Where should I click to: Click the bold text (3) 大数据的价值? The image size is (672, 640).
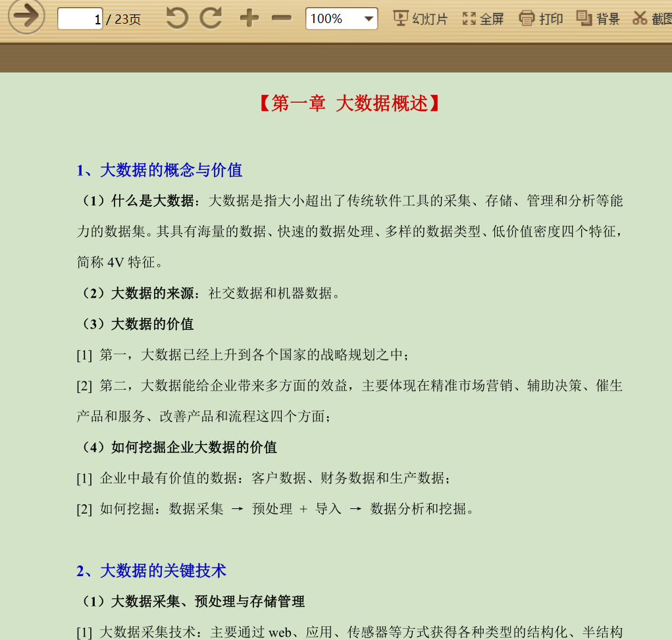coord(138,324)
